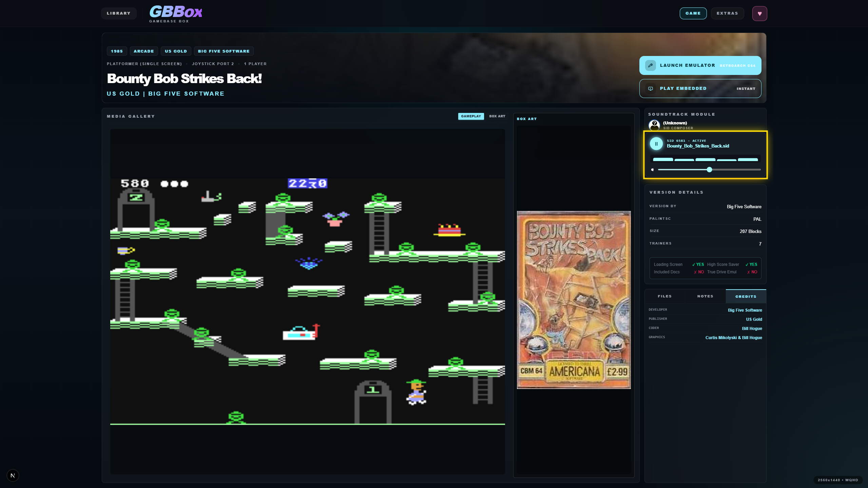Open Curtis Mikolyski & Bill Hogue graphics link
868x488 pixels.
[x=733, y=337]
